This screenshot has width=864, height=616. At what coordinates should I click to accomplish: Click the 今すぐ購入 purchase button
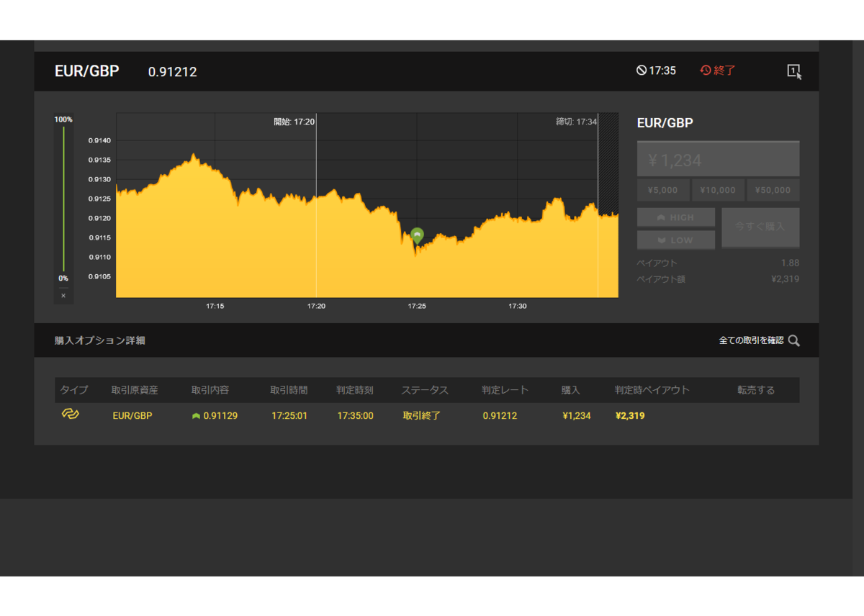tap(760, 227)
